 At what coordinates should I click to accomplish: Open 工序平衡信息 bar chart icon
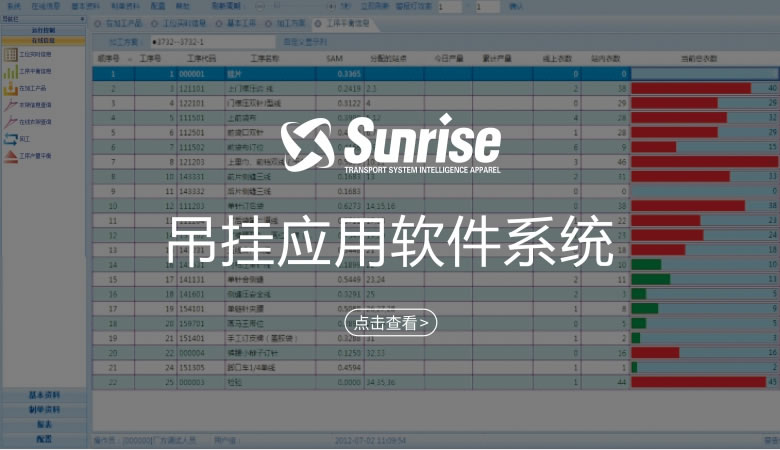(11, 72)
